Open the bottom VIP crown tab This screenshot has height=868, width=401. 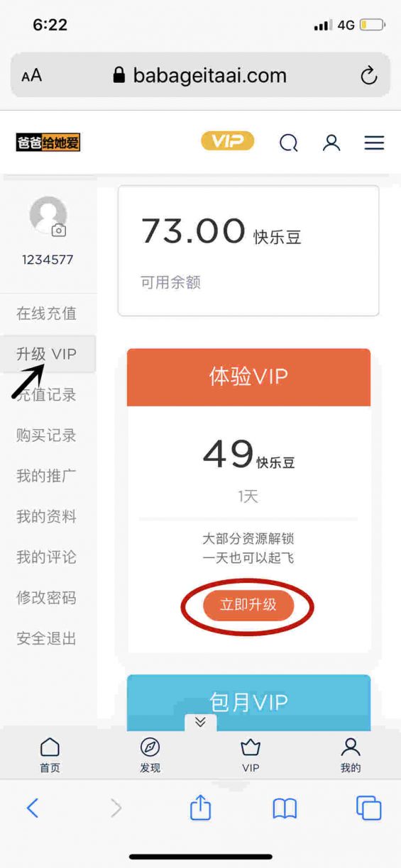click(x=251, y=755)
